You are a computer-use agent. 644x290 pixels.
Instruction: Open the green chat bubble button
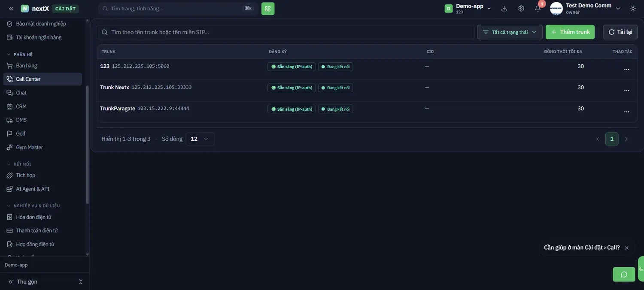point(624,275)
